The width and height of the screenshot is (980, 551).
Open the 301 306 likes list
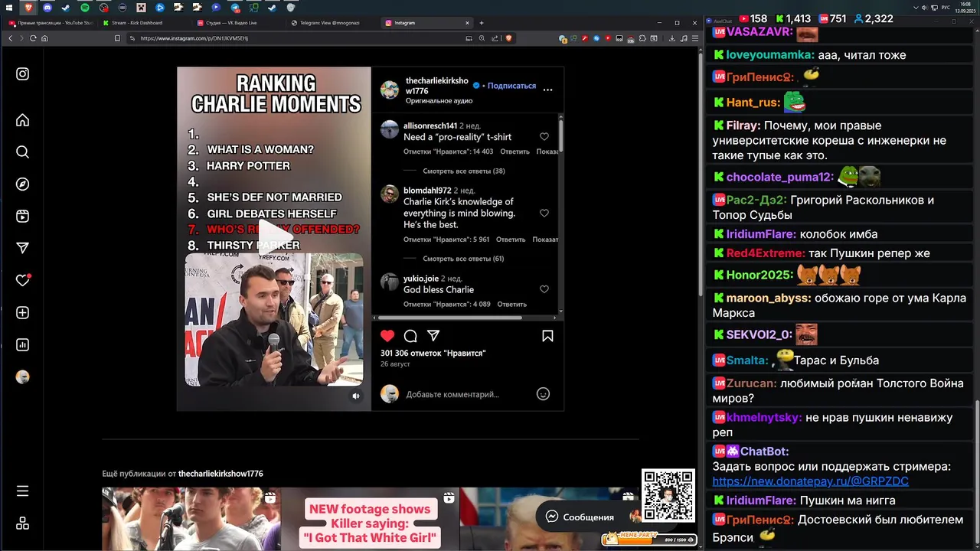point(433,354)
